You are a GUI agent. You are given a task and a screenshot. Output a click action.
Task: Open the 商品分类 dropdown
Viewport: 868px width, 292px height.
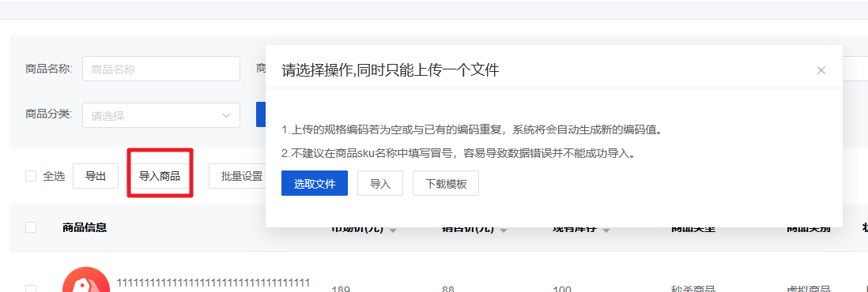tap(161, 115)
